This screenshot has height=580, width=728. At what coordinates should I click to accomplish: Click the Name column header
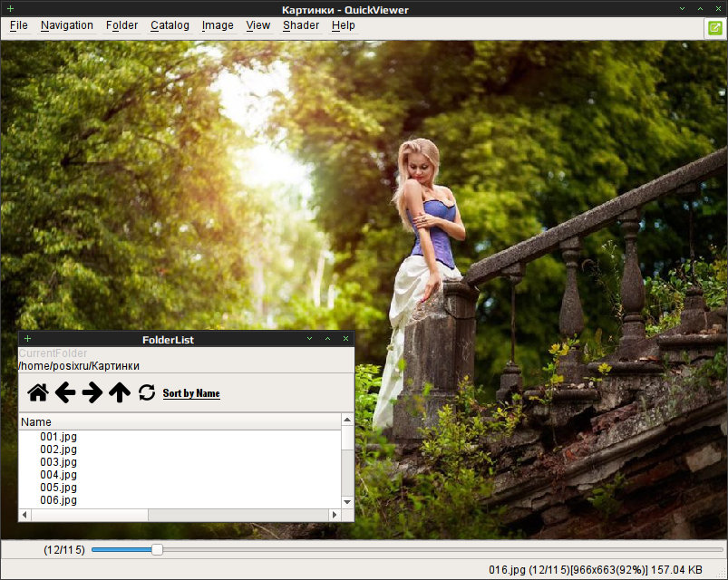pyautogui.click(x=180, y=421)
